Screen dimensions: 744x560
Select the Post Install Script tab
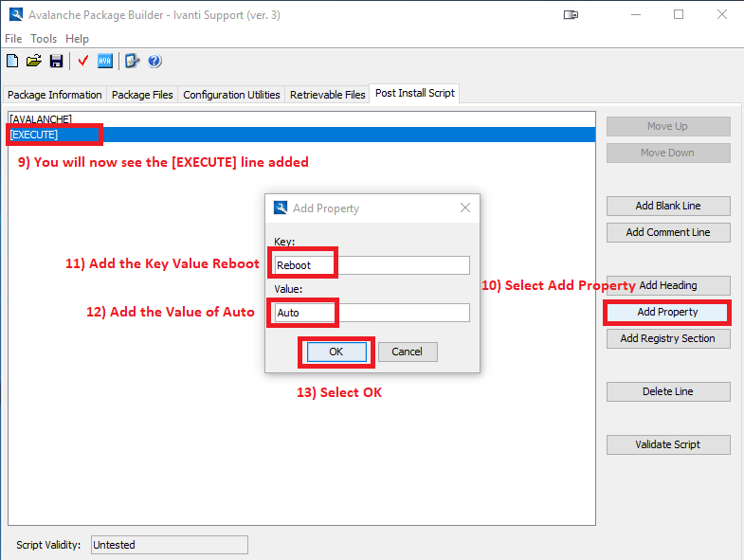[x=415, y=93]
